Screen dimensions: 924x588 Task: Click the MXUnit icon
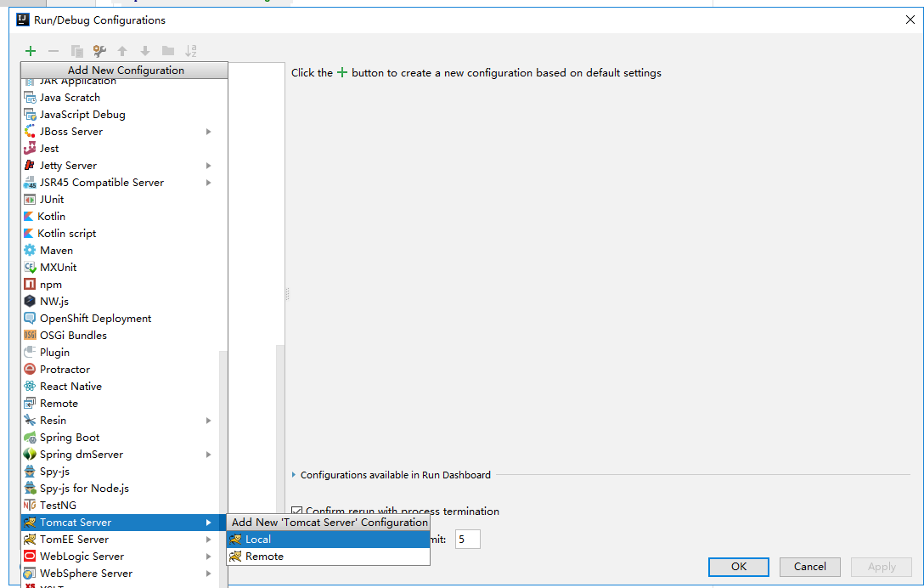30,267
